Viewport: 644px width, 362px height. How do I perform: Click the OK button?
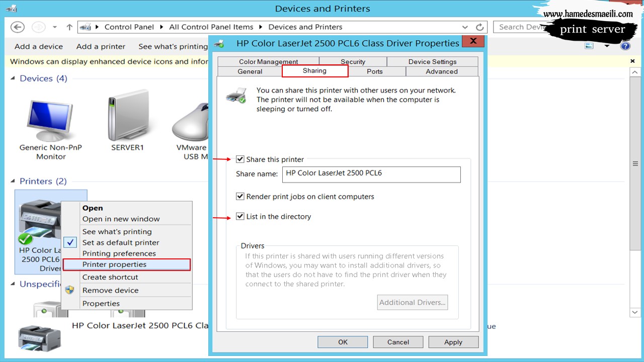(x=343, y=342)
